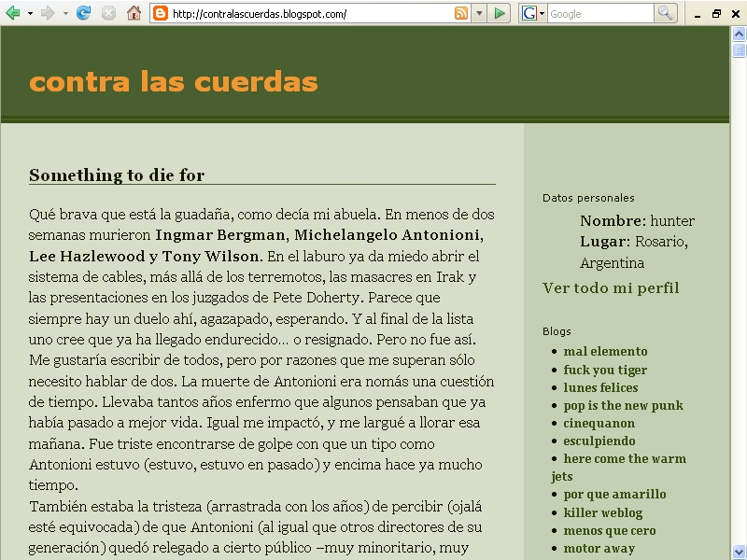Refresh the current page

tap(84, 13)
